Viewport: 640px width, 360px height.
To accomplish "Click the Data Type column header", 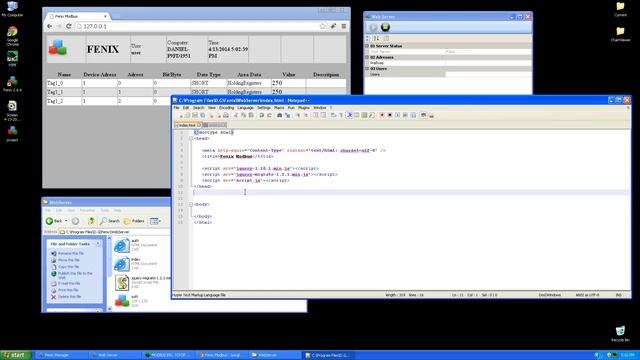I will coord(209,75).
